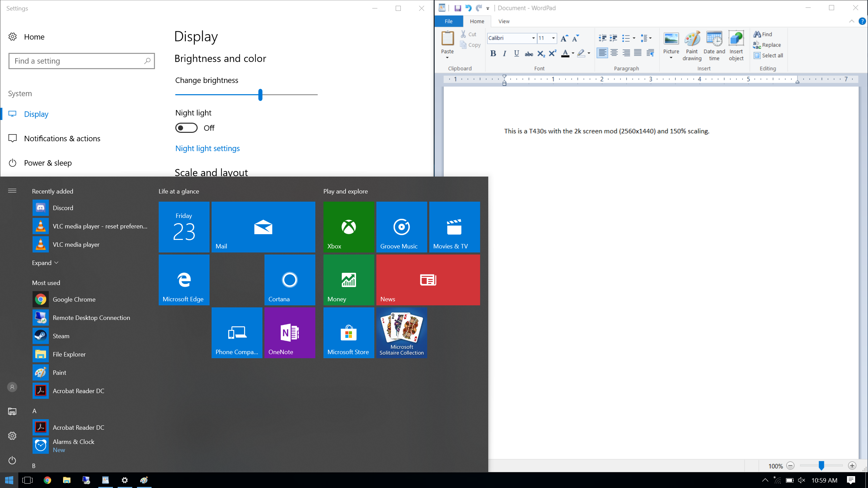868x488 pixels.
Task: Expand the Recently added list
Action: [45, 263]
